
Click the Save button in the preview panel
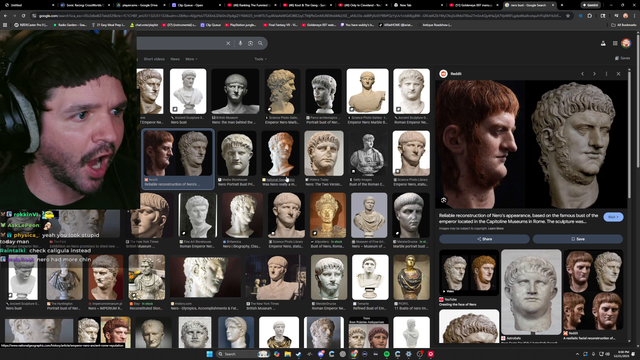[578, 239]
